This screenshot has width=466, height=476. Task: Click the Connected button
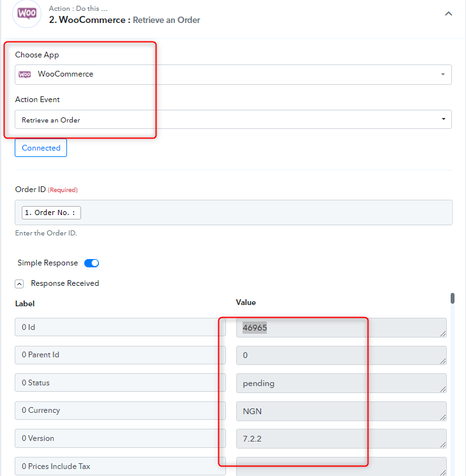pyautogui.click(x=41, y=148)
